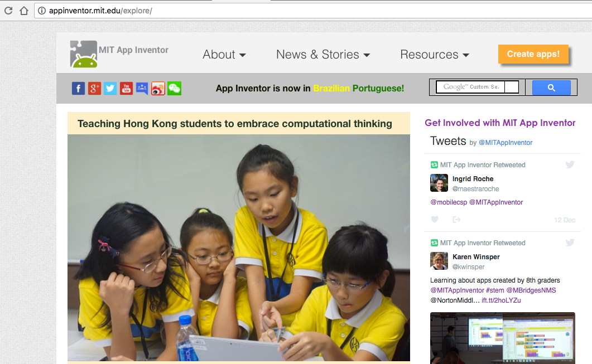Screen dimensions: 592x364
Task: Open the blue group forum icon
Action: (142, 88)
